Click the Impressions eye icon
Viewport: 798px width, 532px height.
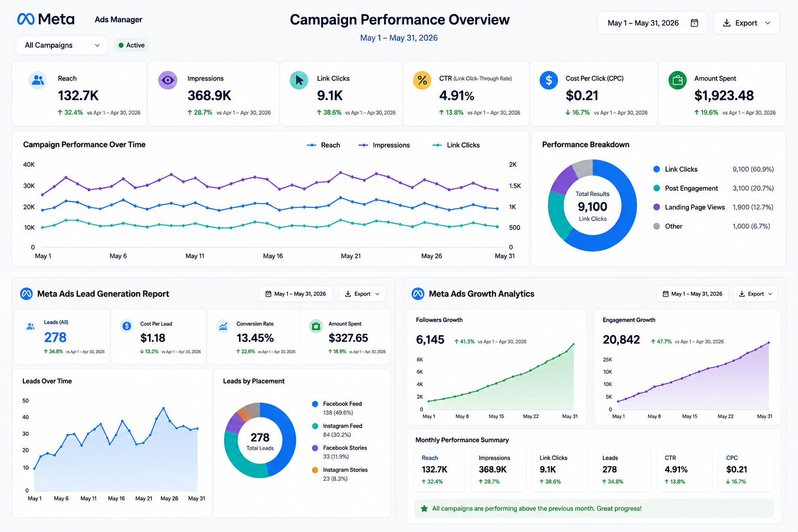168,81
